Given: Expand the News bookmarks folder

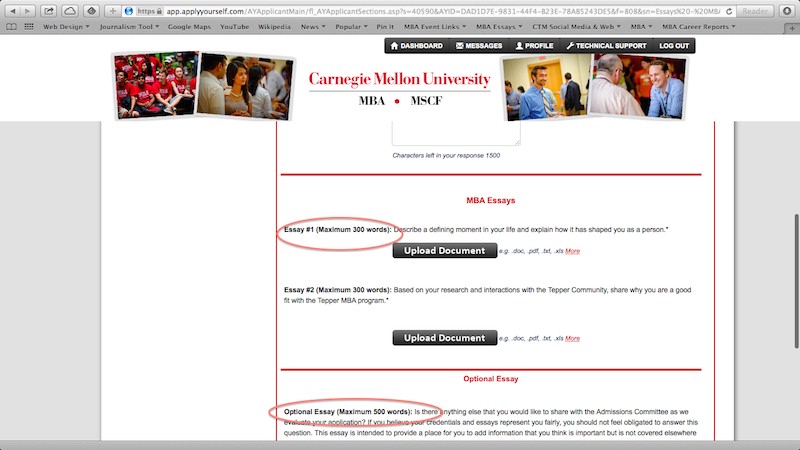Looking at the screenshot, I should (x=313, y=27).
